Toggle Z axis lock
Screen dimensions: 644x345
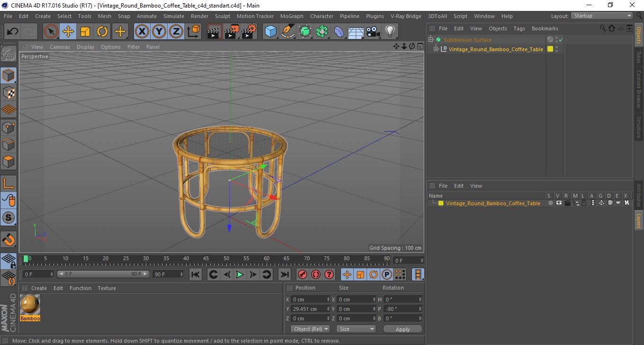click(x=176, y=32)
